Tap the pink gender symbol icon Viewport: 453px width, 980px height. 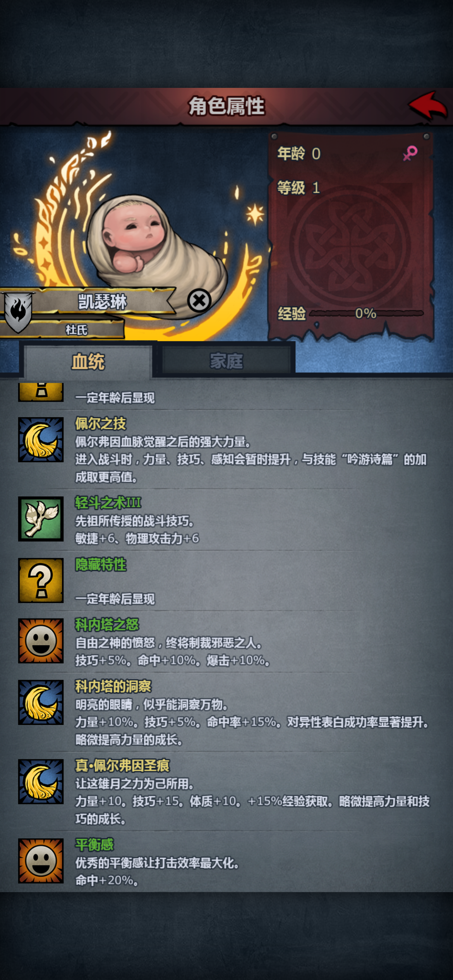(x=410, y=153)
